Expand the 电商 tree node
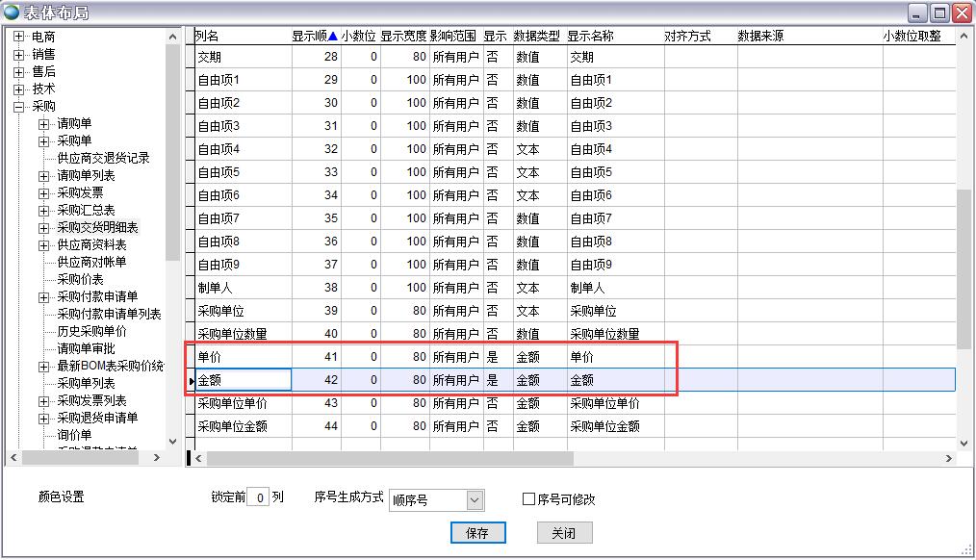Screen dimensions: 976x560 [18, 38]
